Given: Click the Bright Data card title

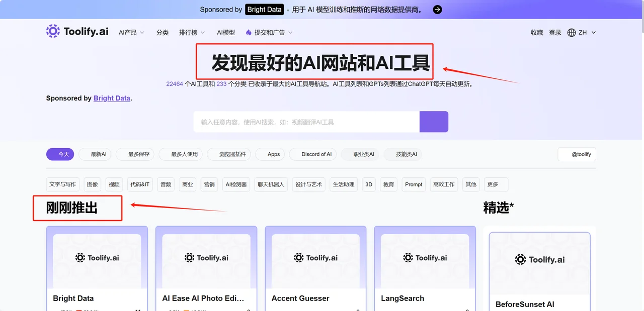Looking at the screenshot, I should pyautogui.click(x=73, y=298).
